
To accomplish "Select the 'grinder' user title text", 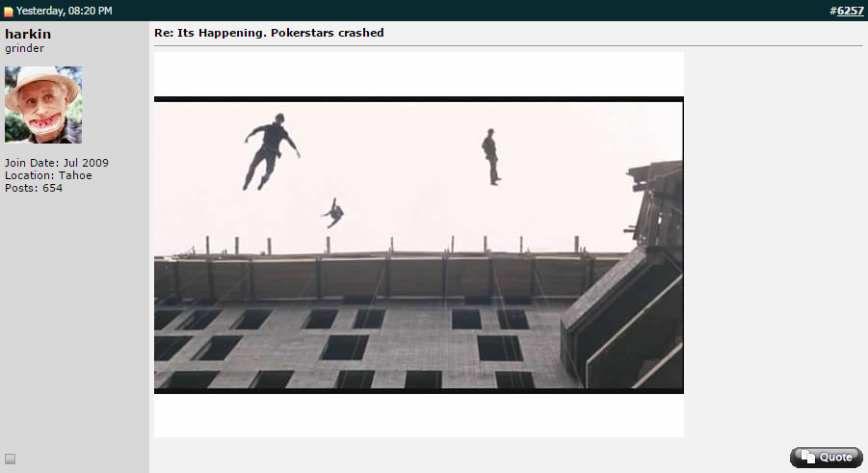I will point(24,49).
